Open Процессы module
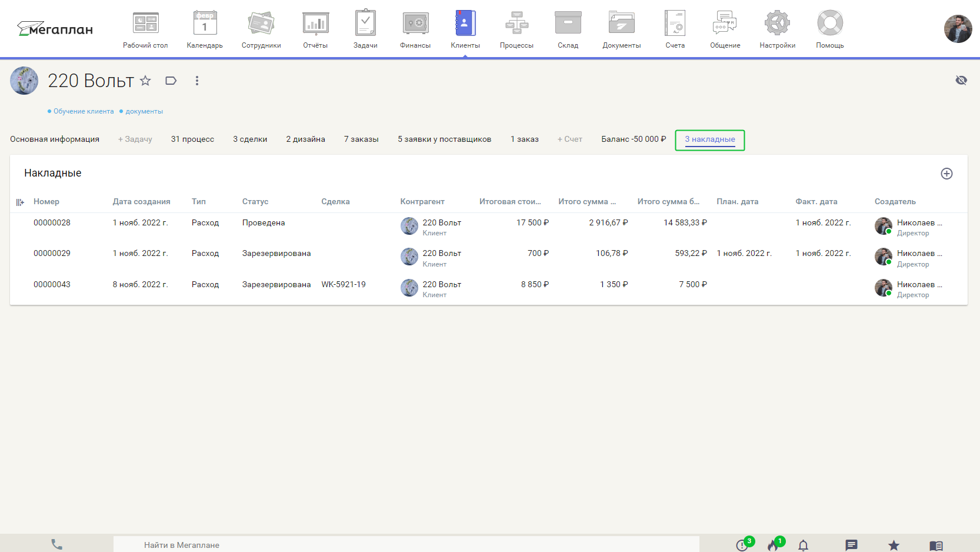 (x=516, y=29)
